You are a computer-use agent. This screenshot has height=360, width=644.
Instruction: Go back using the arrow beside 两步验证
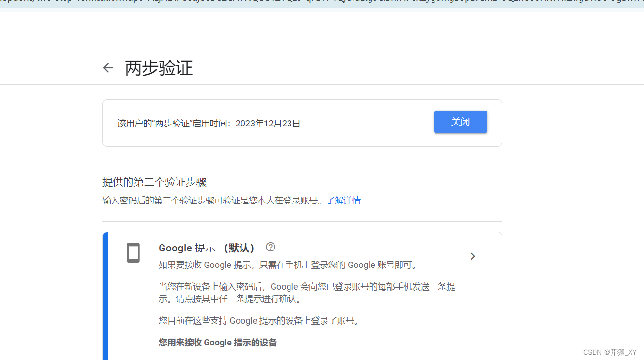[108, 68]
